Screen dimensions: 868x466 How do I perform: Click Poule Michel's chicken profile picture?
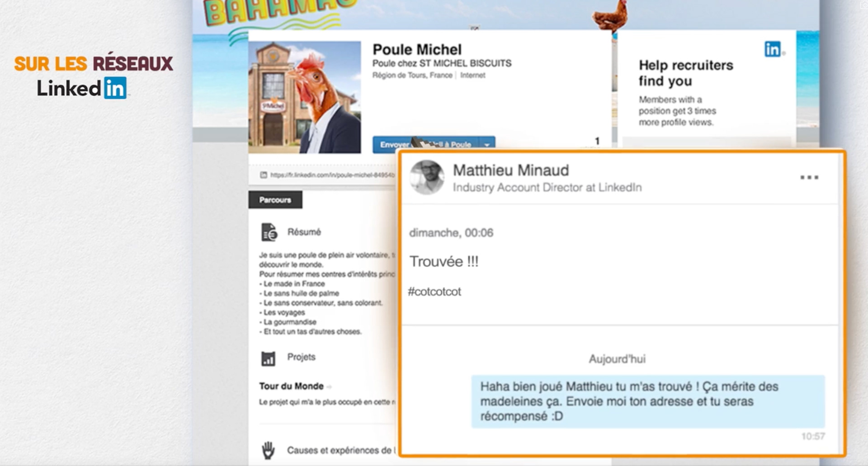point(305,97)
